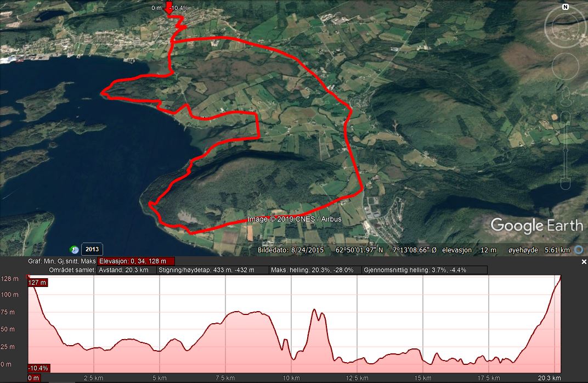588x383 pixels.
Task: Click the 7°13'08.66" Ø longitude readout
Action: click(x=414, y=250)
